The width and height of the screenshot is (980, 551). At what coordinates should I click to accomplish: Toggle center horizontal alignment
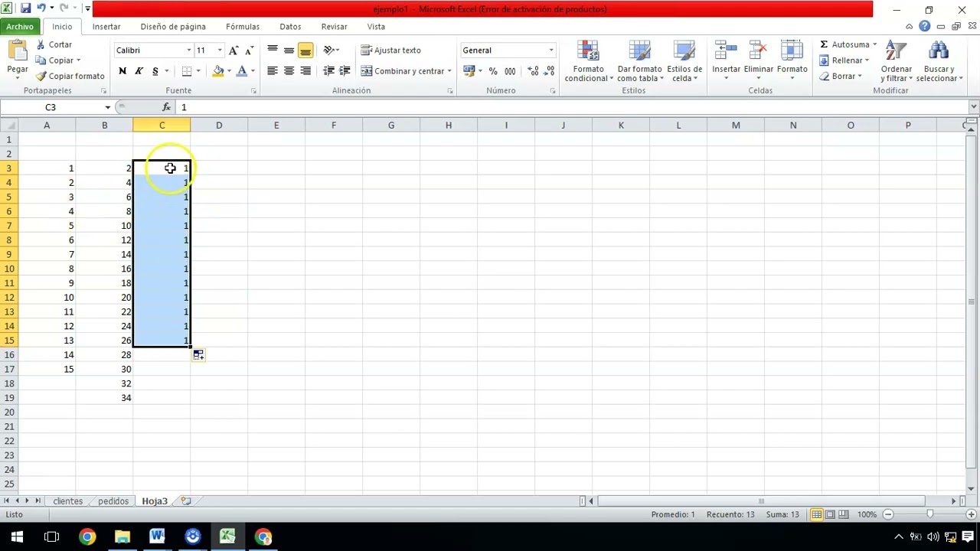(x=289, y=71)
